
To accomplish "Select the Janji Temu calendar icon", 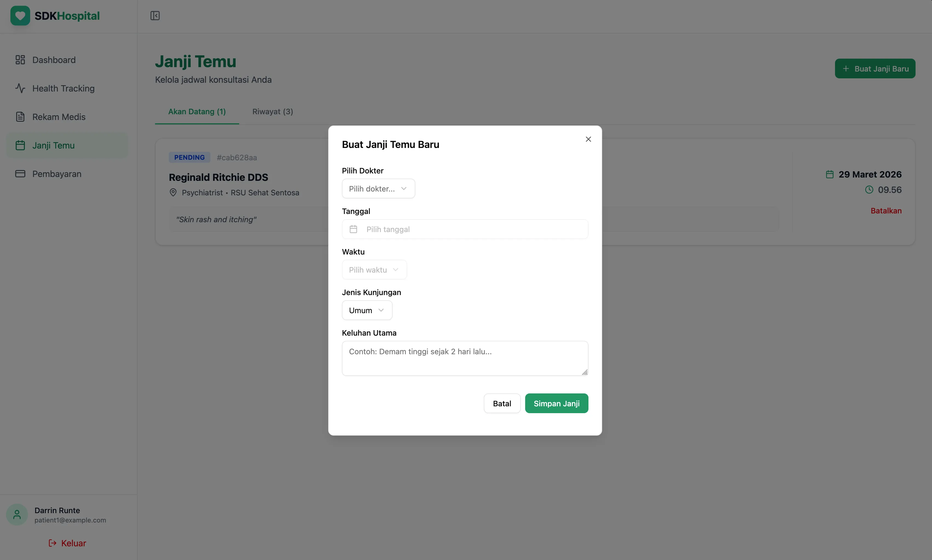I will pos(20,145).
